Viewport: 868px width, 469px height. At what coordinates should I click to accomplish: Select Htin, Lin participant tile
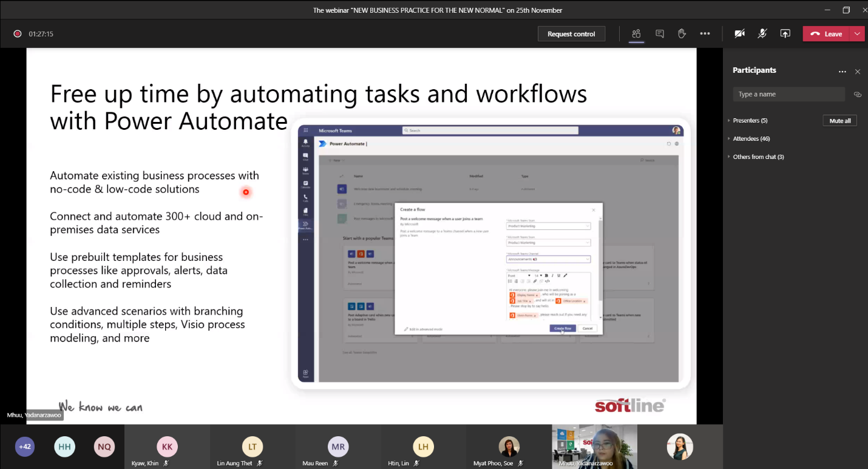coord(423,447)
